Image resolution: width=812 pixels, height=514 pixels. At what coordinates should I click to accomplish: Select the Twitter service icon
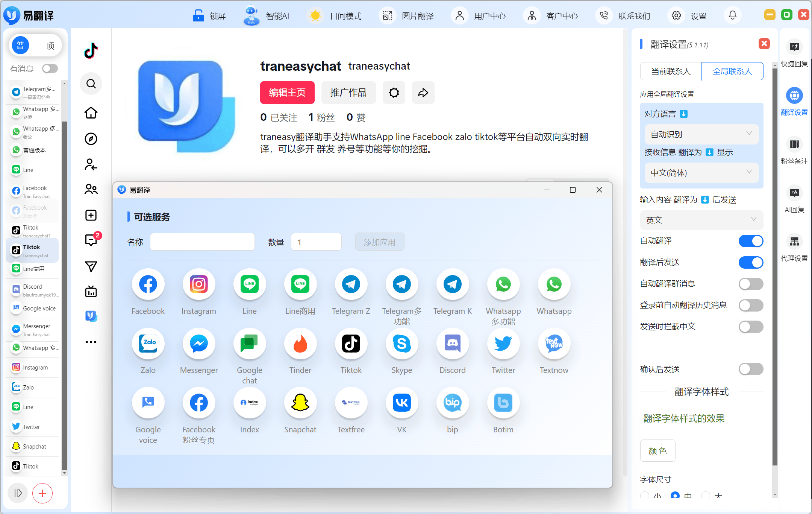[503, 343]
